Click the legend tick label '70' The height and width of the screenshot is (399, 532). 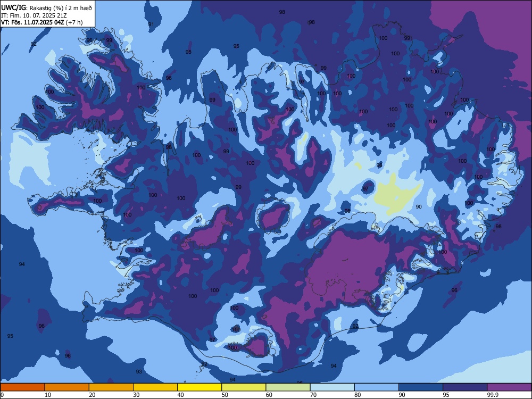pyautogui.click(x=313, y=395)
